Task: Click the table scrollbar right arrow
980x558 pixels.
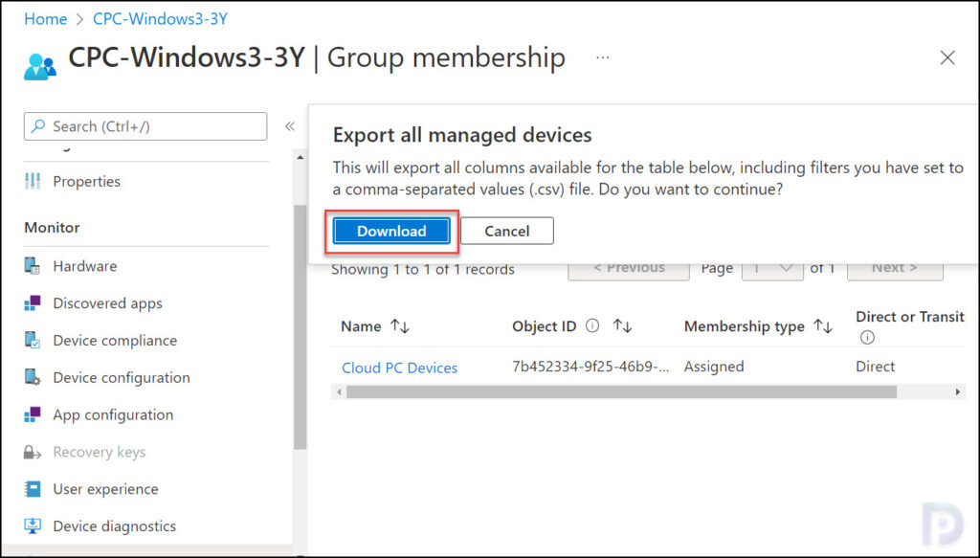Action: 957,391
